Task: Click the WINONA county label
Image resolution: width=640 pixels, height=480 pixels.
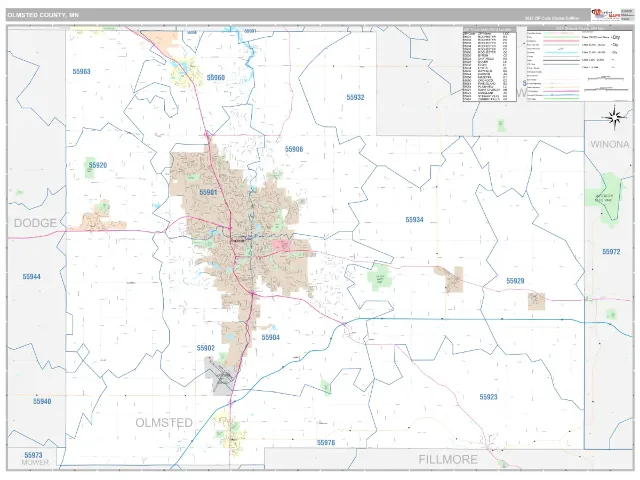Action: [610, 144]
